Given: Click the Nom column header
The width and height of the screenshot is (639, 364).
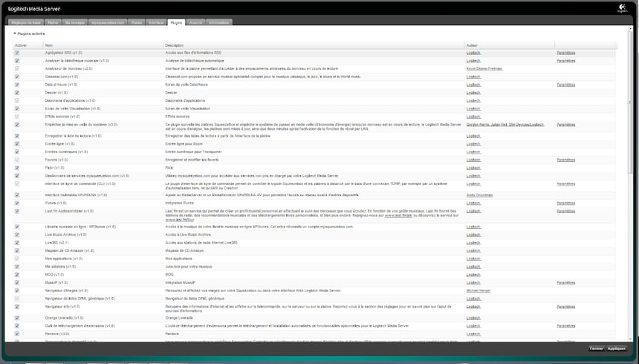Looking at the screenshot, I should pyautogui.click(x=103, y=45).
